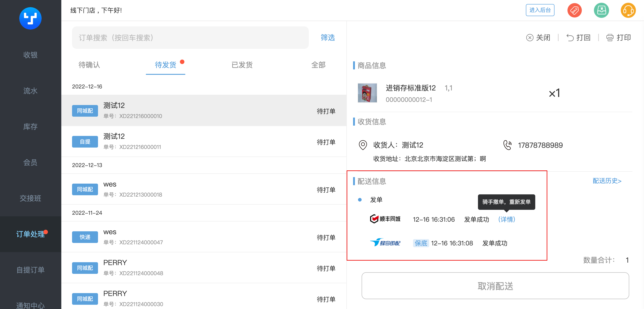Click the blue app logo icon

(30, 18)
